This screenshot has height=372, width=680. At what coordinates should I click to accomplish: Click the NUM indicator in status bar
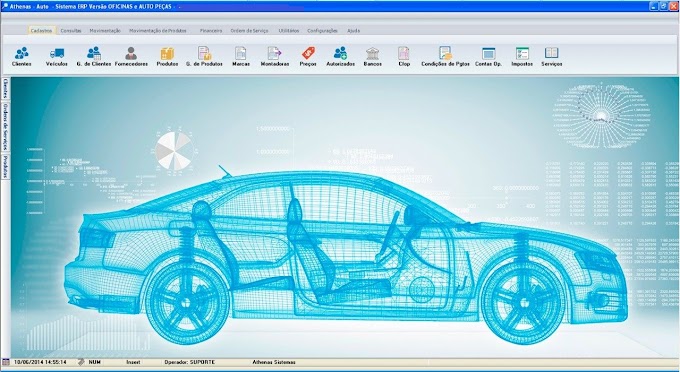[x=95, y=362]
